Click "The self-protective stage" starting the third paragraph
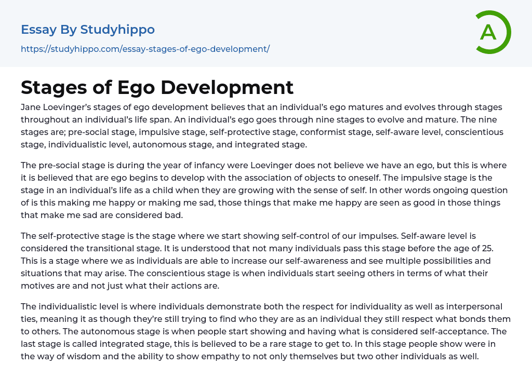Viewport: 532px width, 392px height. coord(72,236)
